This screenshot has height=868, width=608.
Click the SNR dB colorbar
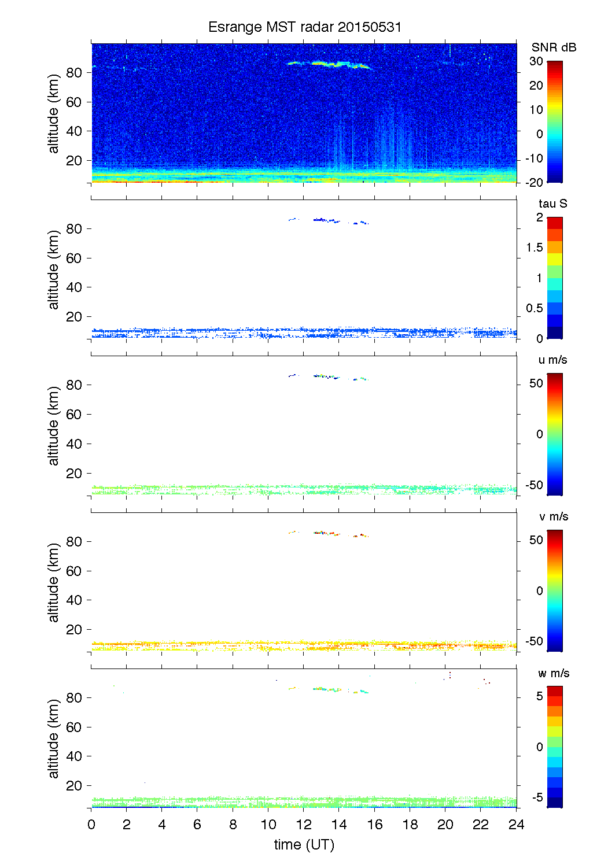[x=554, y=121]
